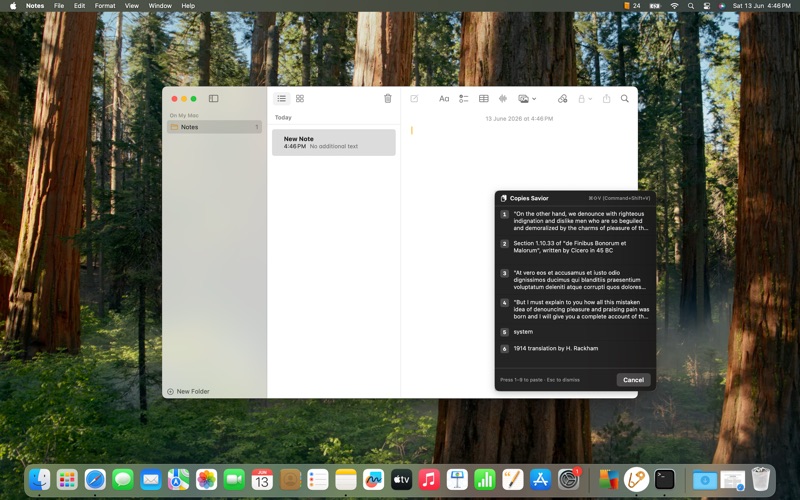Open Apple TV from the Dock
The height and width of the screenshot is (500, 800).
click(x=401, y=480)
